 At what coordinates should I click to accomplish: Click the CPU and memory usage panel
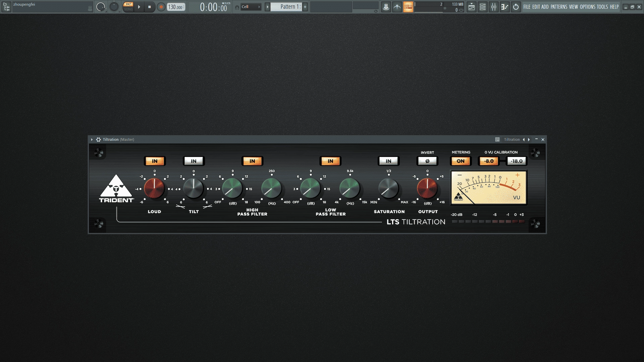[x=439, y=7]
